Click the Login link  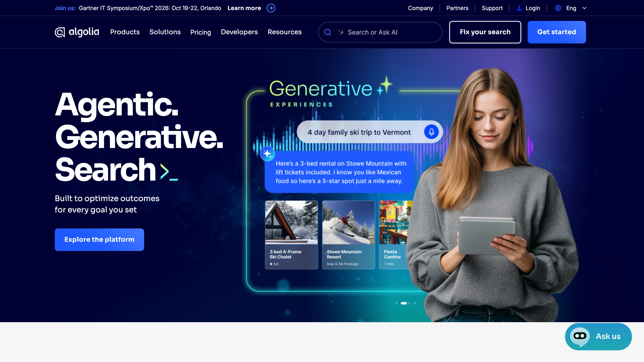533,8
